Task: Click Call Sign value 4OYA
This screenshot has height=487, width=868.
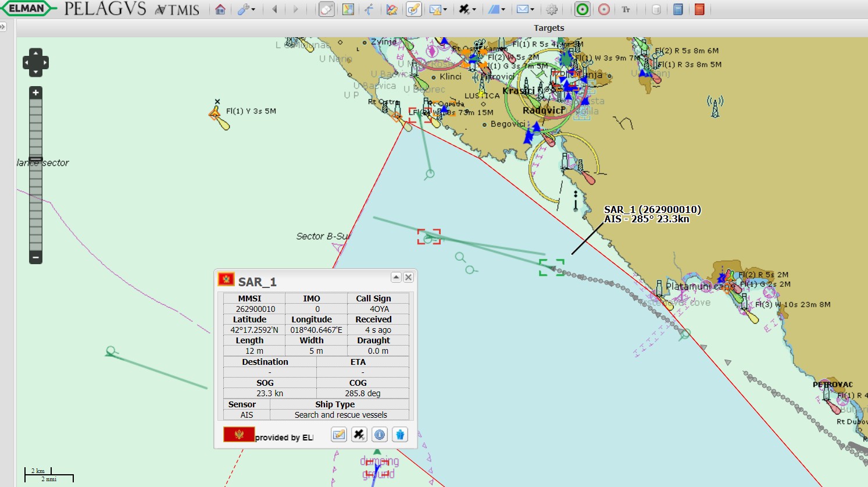Action: (x=379, y=309)
